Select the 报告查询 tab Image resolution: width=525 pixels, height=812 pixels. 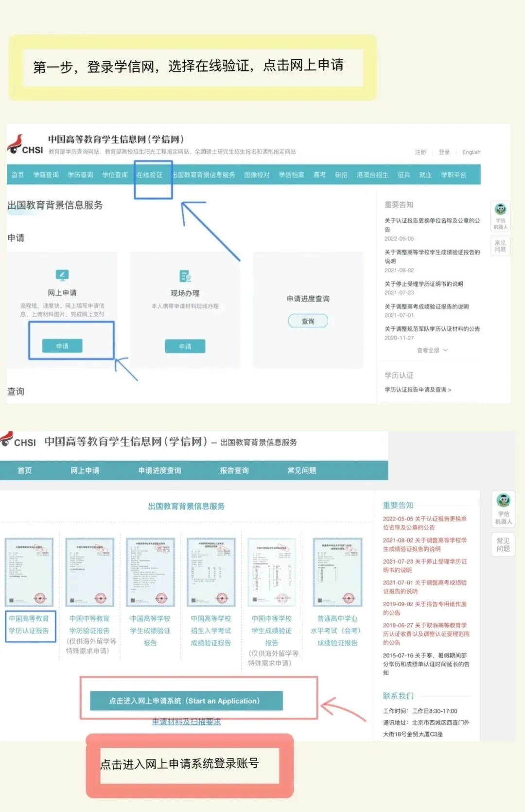coord(234,470)
